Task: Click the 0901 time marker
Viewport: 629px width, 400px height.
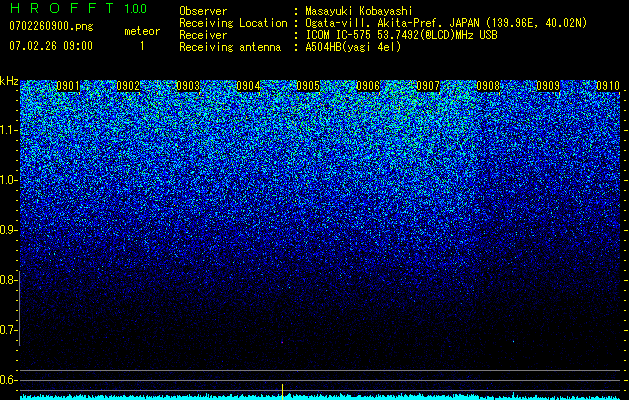Action: tap(68, 86)
